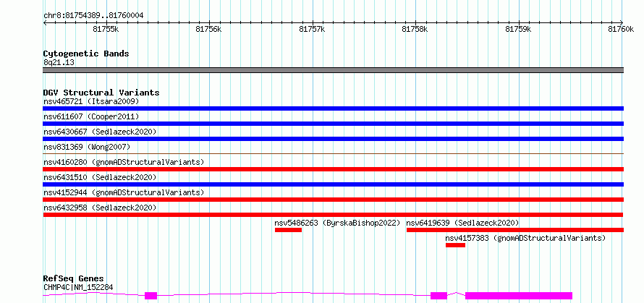644x303 pixels.
Task: Click the red bar under nsv6432958
Action: click(333, 215)
